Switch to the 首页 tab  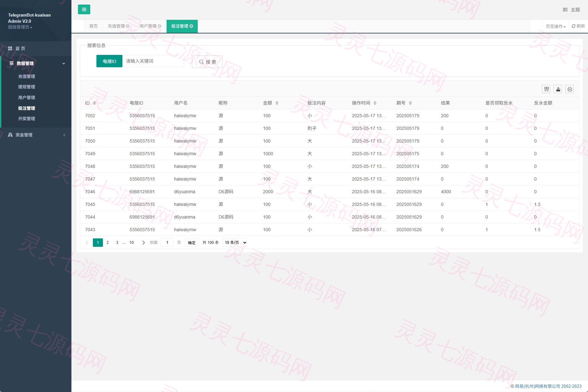click(x=94, y=26)
